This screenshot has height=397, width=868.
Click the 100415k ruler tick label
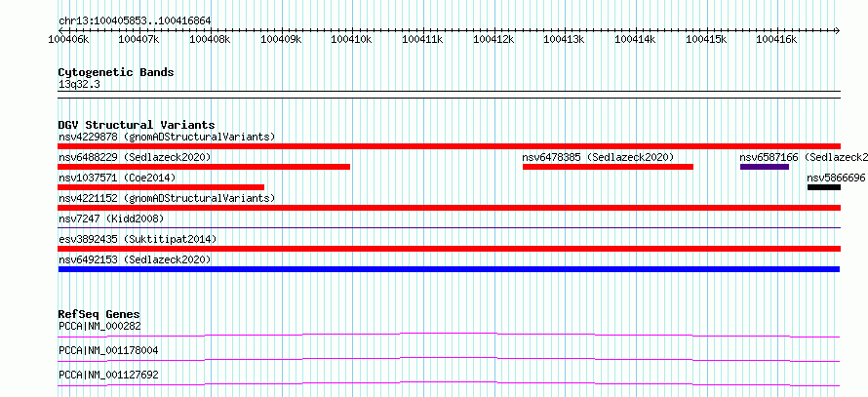706,40
